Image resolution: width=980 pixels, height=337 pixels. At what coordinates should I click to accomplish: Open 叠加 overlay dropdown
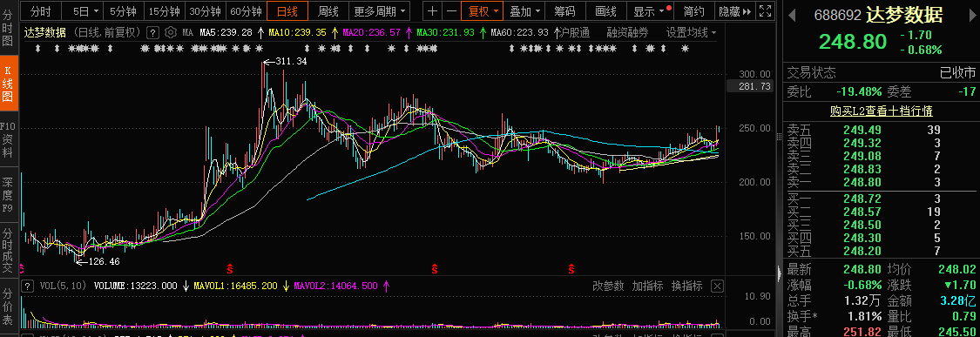pos(524,10)
